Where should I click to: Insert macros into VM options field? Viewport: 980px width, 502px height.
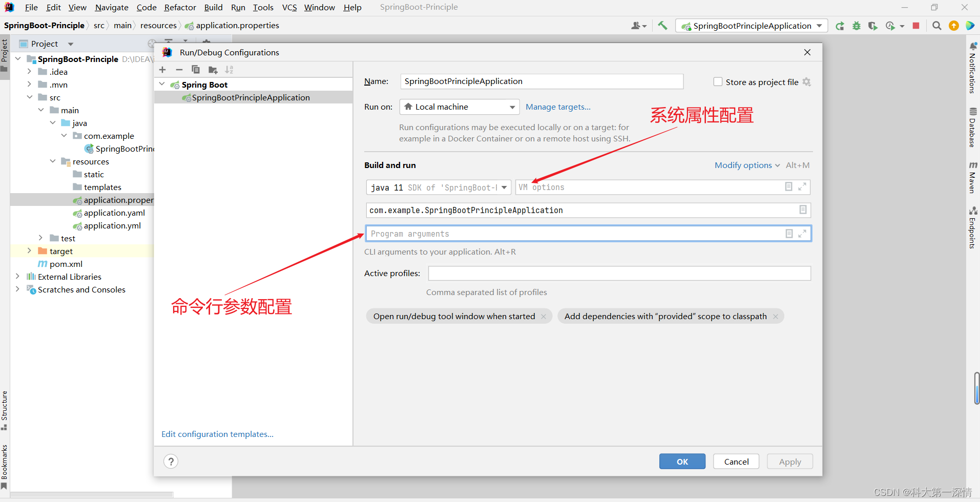(x=789, y=187)
